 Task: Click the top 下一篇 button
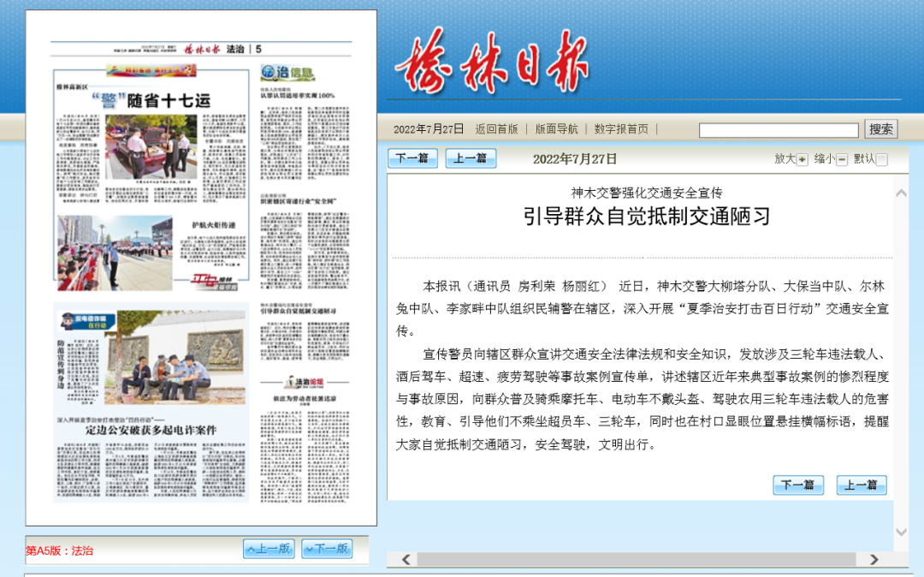[x=412, y=158]
